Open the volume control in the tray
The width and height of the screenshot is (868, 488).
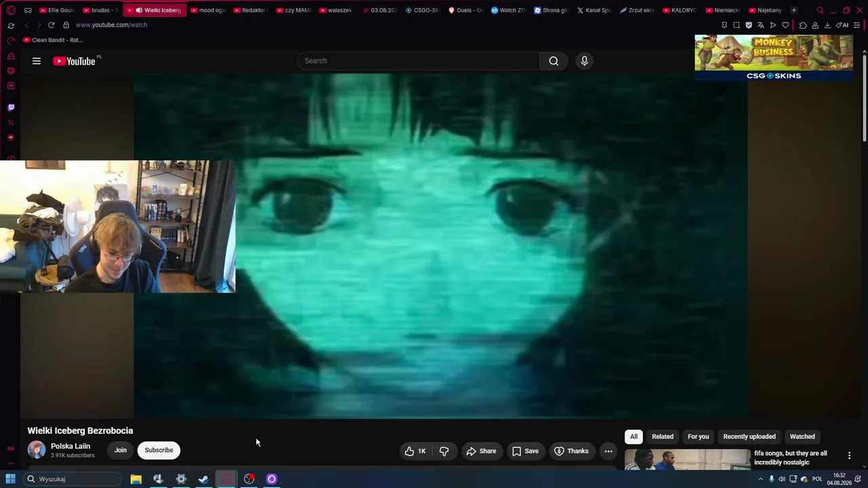tap(782, 479)
